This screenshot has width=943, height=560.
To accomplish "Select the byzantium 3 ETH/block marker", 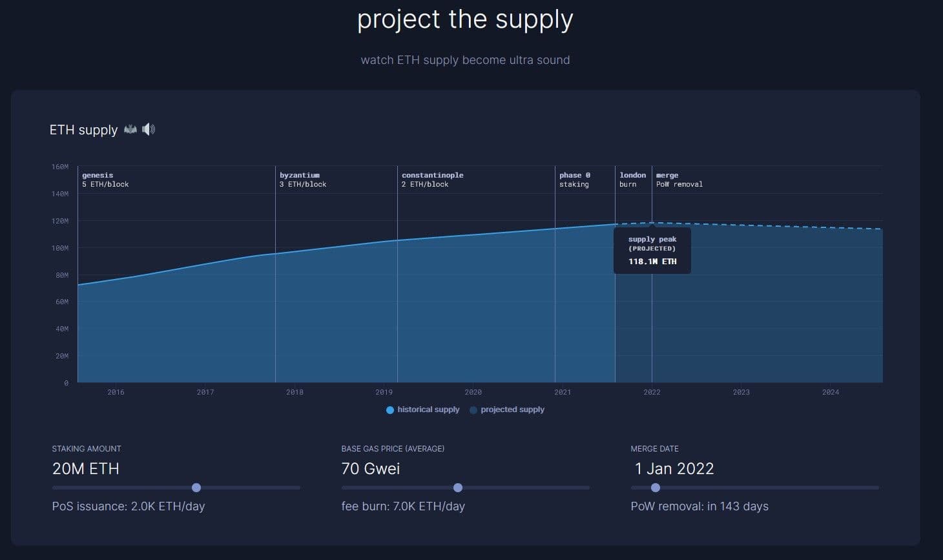I will [x=302, y=180].
